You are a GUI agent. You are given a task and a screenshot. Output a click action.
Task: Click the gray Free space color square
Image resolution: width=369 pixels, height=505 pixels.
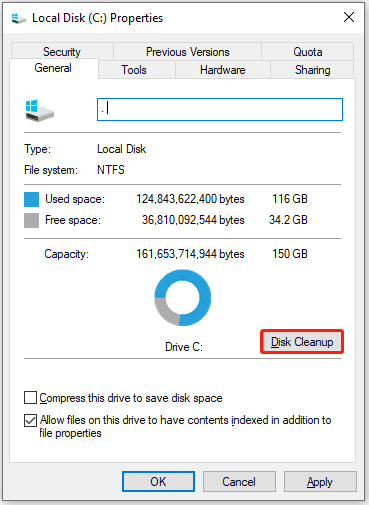pyautogui.click(x=31, y=220)
